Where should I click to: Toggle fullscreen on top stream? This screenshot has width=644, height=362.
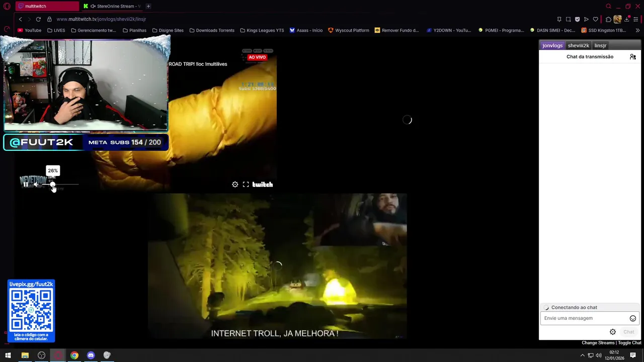point(246,185)
